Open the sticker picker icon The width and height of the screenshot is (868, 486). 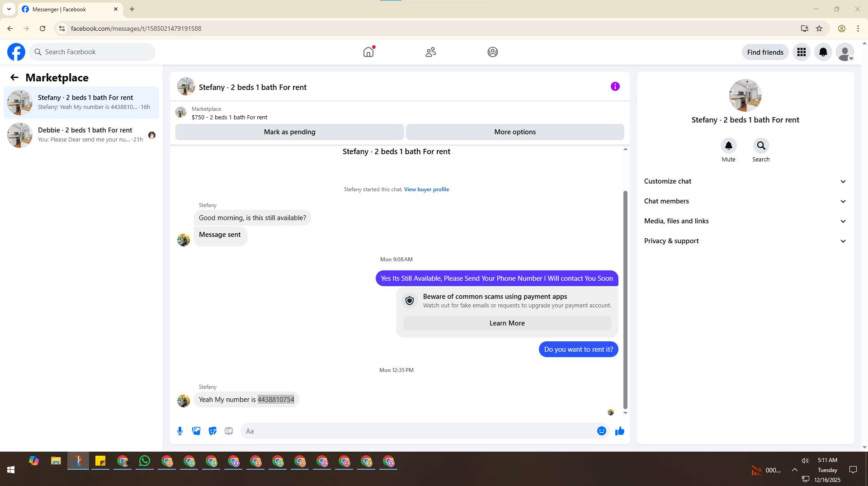pos(212,431)
